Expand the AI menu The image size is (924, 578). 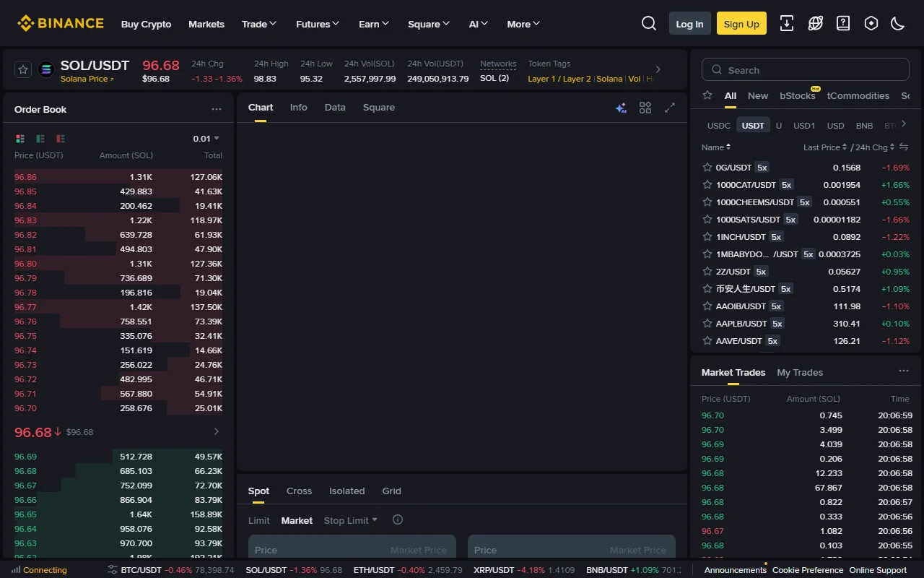click(x=479, y=24)
